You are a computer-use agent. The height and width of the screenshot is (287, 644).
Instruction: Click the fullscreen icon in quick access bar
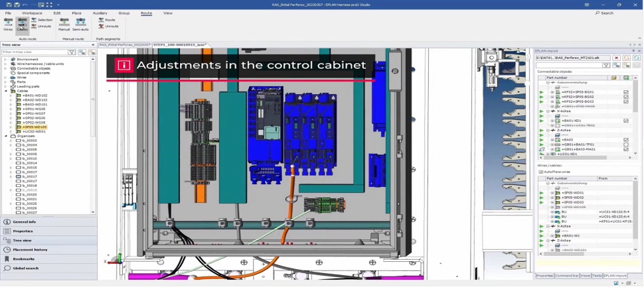pos(49,5)
